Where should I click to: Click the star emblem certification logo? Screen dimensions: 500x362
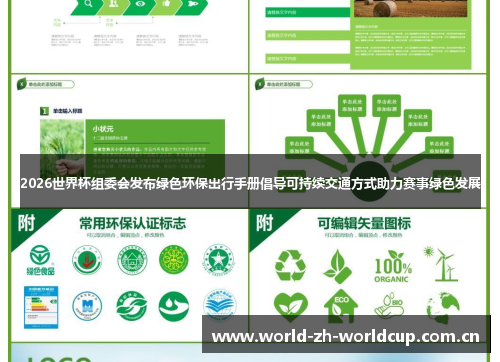[219, 260]
